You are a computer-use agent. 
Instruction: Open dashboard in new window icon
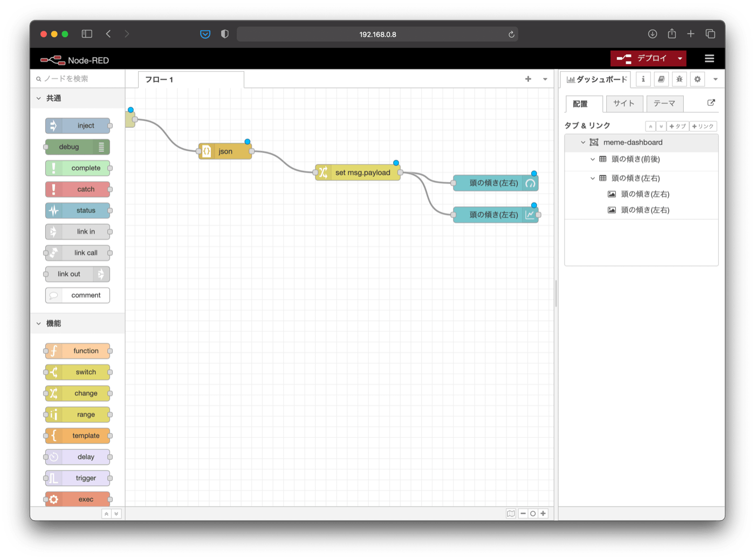711,102
